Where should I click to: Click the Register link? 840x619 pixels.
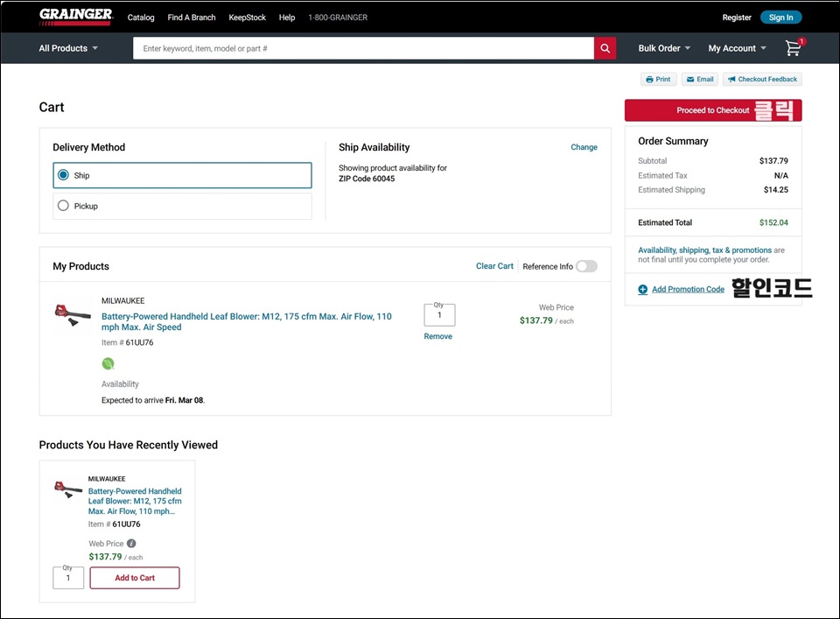pos(737,18)
